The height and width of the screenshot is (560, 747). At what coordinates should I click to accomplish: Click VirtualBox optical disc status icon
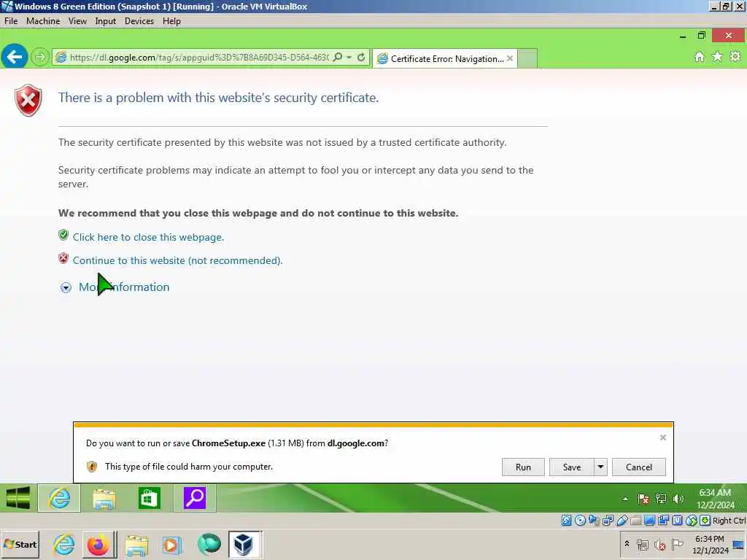click(580, 521)
